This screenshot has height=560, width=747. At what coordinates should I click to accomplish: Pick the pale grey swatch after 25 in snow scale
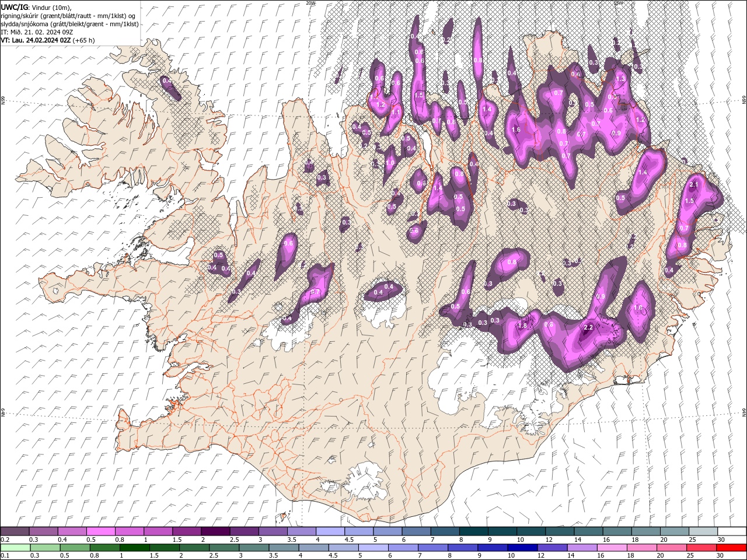(703, 531)
